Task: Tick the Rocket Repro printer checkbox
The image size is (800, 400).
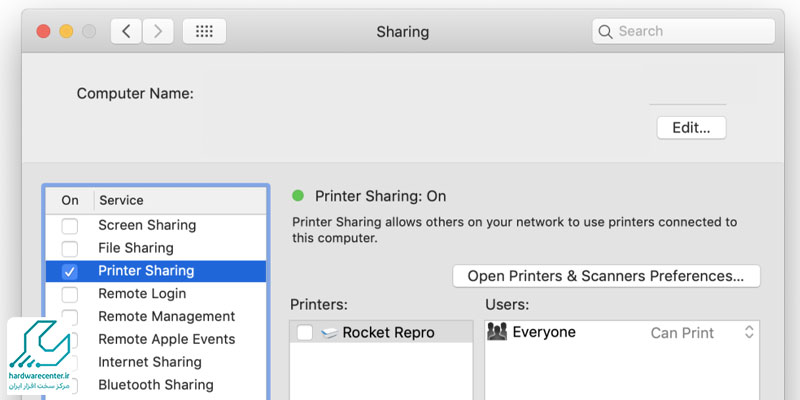Action: (305, 333)
